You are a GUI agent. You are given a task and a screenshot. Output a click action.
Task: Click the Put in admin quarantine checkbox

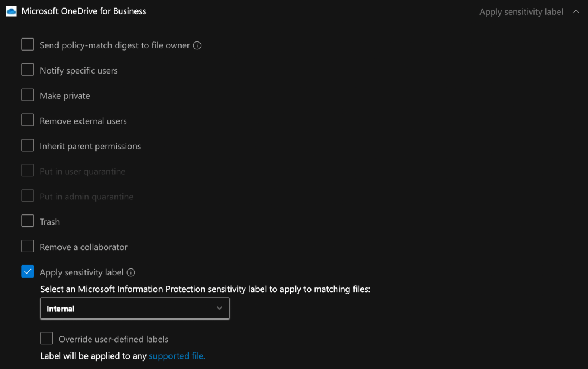(x=28, y=196)
